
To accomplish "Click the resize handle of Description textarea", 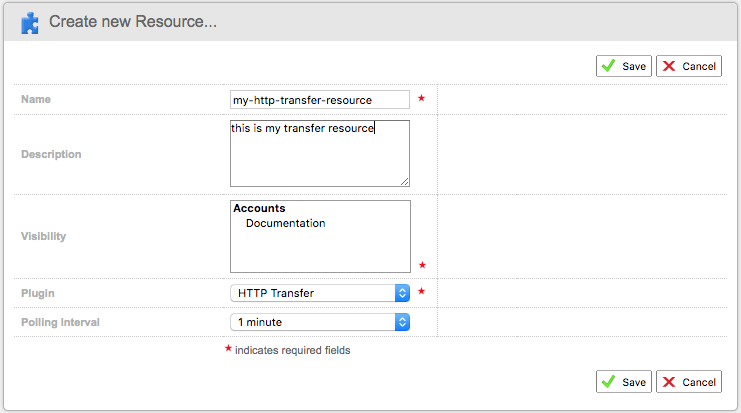I will click(405, 182).
